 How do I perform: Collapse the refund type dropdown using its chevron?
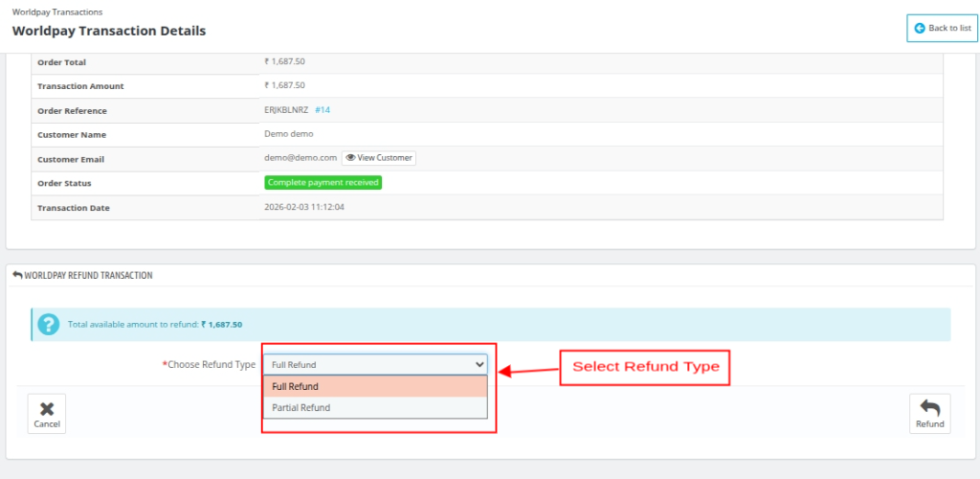479,365
